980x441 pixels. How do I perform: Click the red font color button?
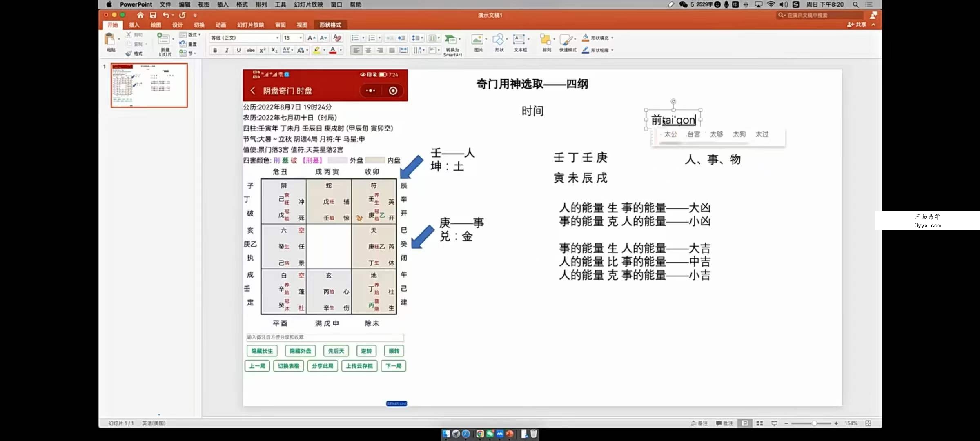[x=333, y=50]
